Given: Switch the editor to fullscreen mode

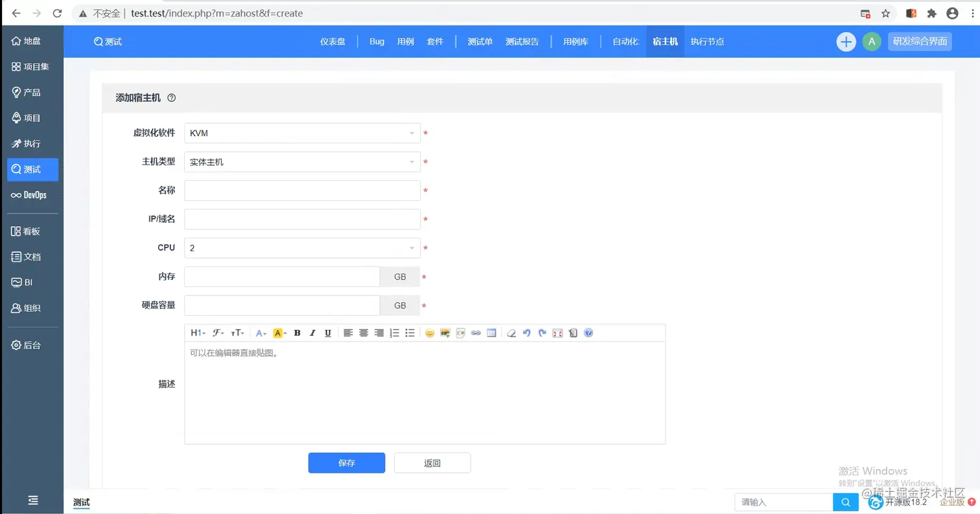Looking at the screenshot, I should point(557,333).
